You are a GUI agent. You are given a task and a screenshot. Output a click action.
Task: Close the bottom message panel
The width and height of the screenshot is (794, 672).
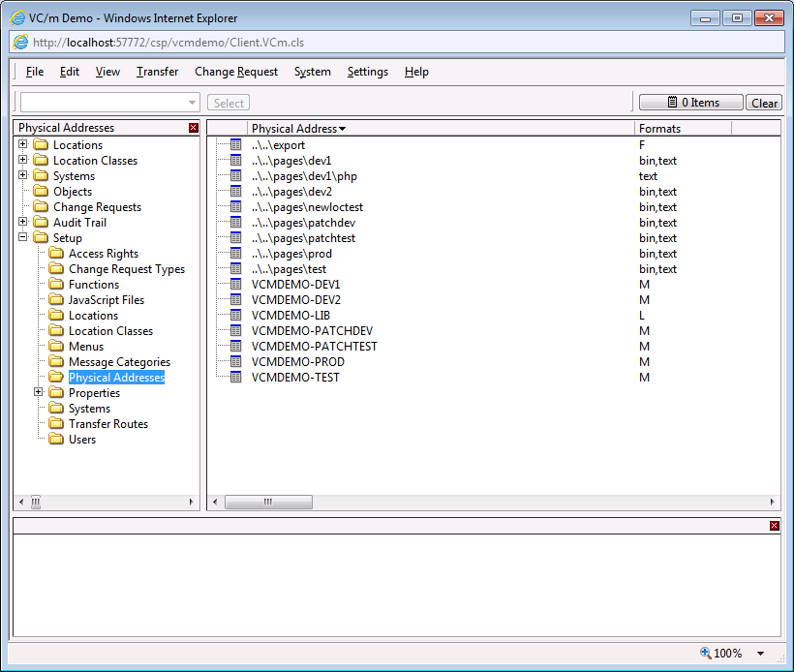(774, 525)
